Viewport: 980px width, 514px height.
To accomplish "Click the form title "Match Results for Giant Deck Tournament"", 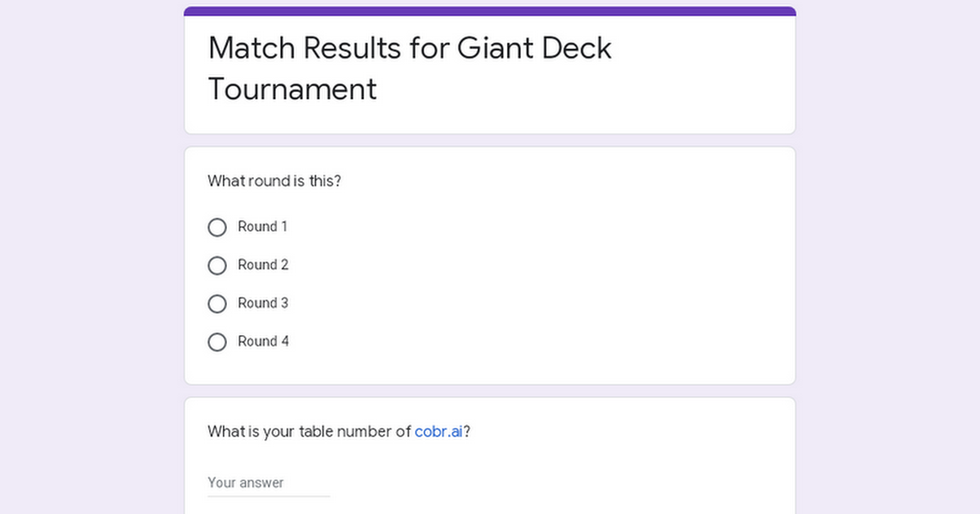I will [x=410, y=69].
